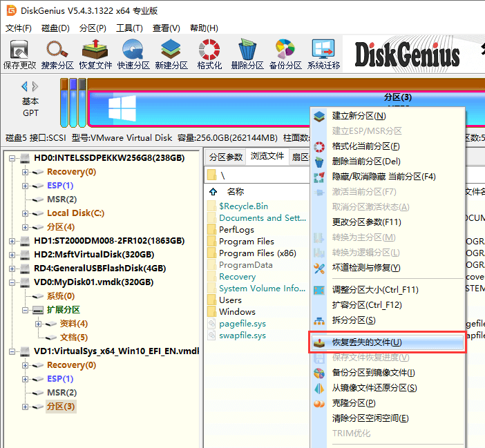The width and height of the screenshot is (485, 448).
Task: Select 分区(3) under VD1 disk
Action: [61, 407]
